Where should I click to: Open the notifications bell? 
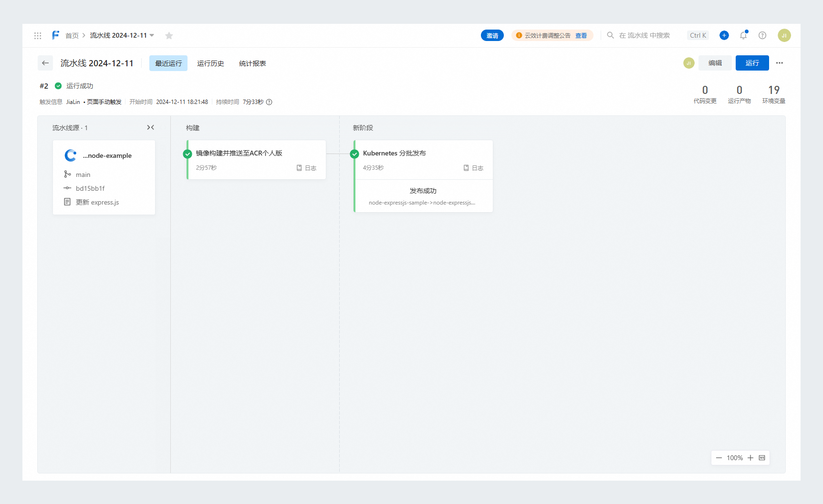coord(743,35)
